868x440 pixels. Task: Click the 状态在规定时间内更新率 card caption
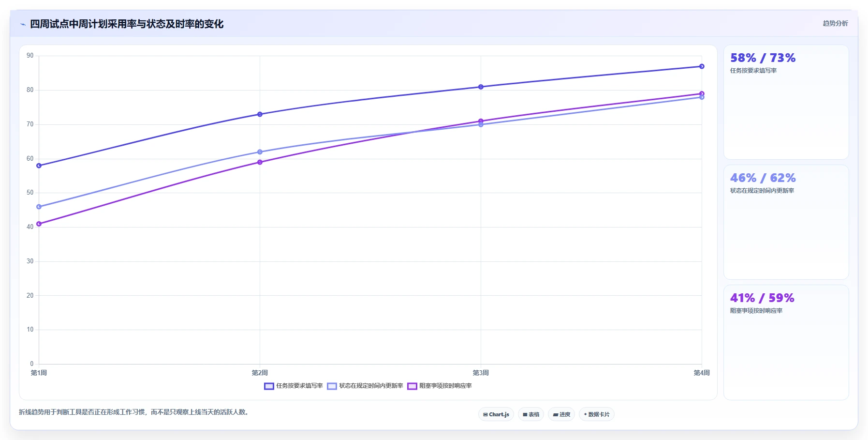[x=762, y=191]
